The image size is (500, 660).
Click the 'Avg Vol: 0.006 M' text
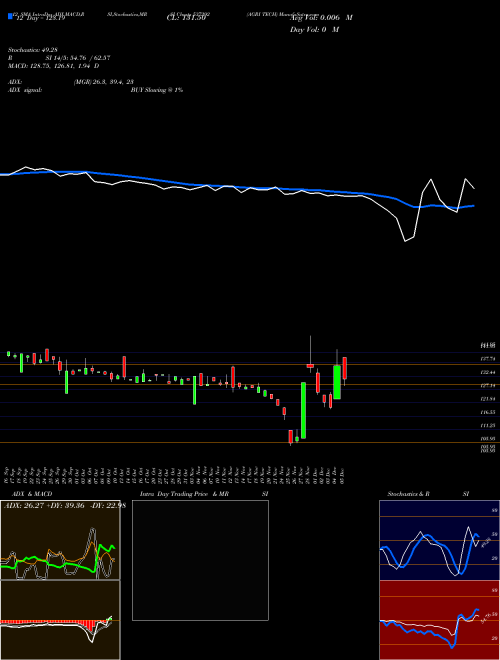click(321, 18)
